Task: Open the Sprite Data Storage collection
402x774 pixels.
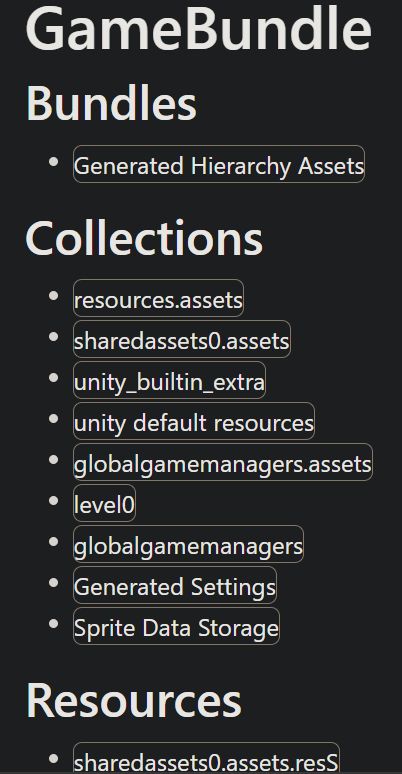Action: pos(176,626)
